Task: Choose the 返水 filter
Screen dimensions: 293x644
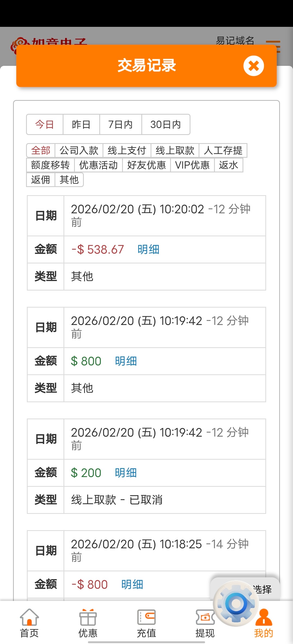Action: (x=228, y=165)
